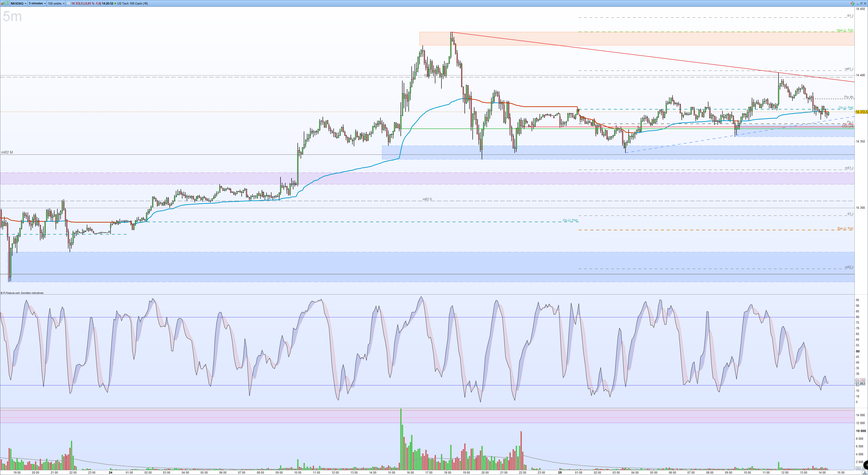Open the 5 minutes timeframe dropdown
The image size is (868, 475).
[37, 3]
